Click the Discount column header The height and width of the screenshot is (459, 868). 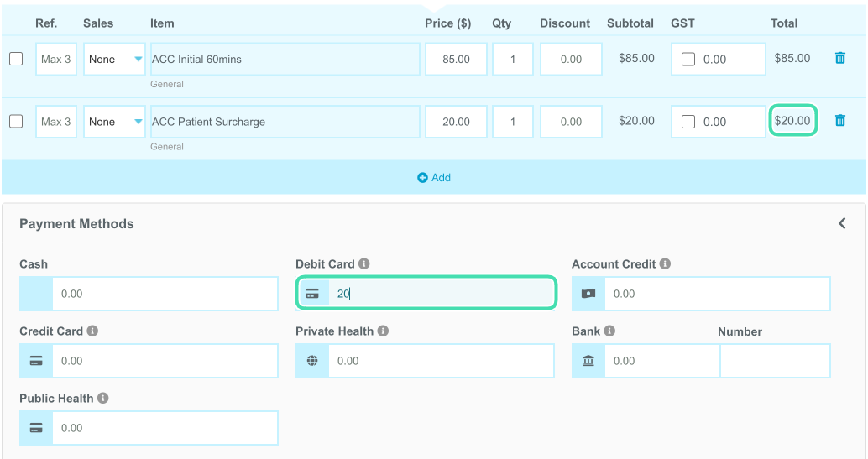tap(565, 23)
